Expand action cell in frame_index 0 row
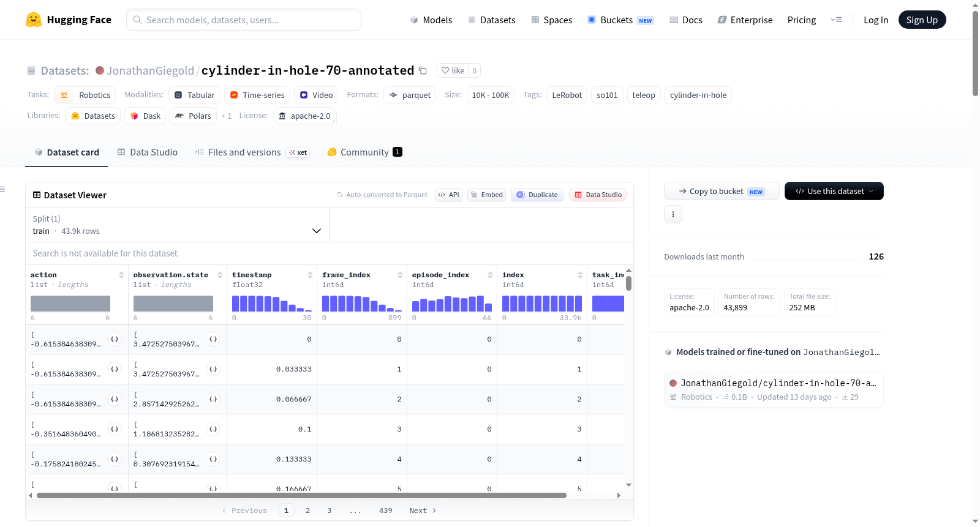980x527 pixels. click(115, 339)
